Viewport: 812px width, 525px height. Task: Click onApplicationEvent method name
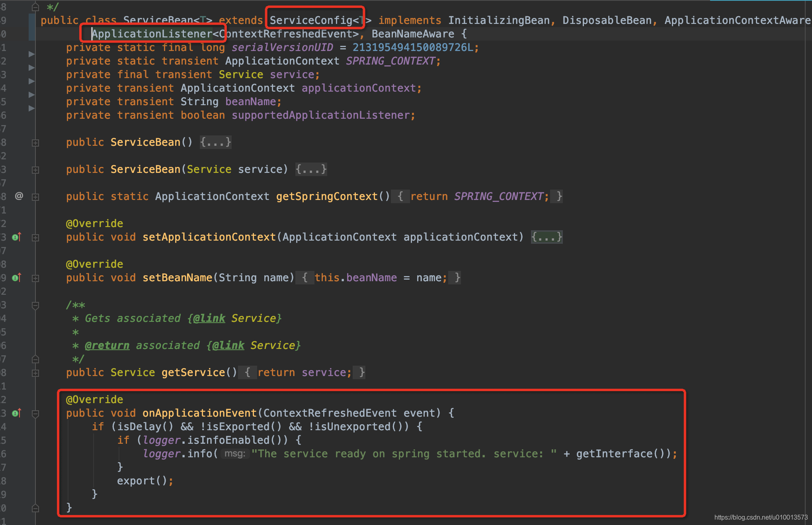click(200, 413)
